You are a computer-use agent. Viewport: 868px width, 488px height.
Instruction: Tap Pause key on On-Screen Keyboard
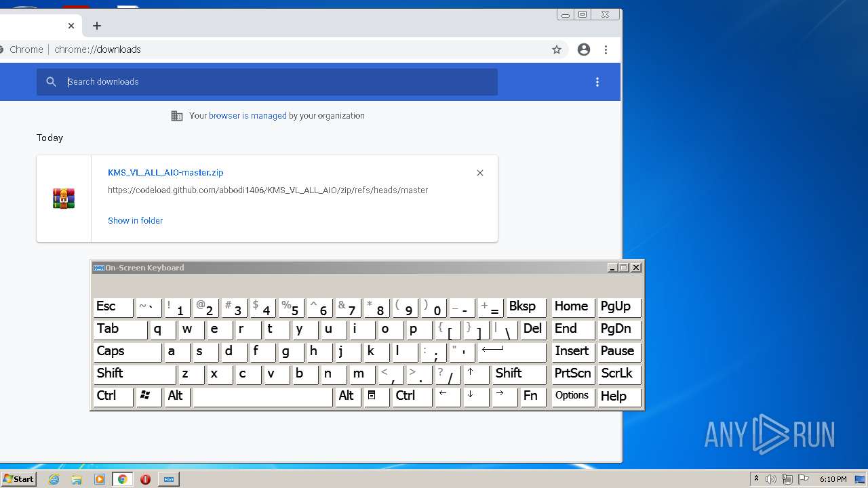pos(619,352)
